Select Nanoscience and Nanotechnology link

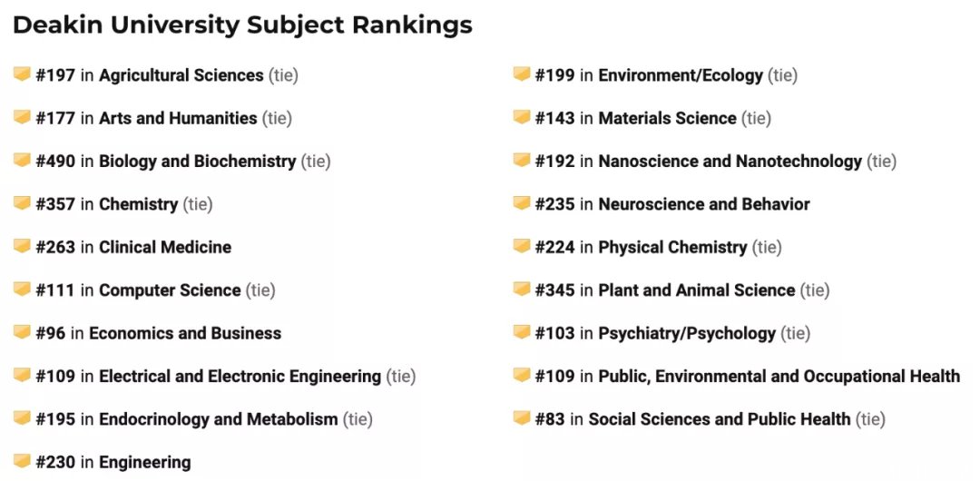click(730, 162)
